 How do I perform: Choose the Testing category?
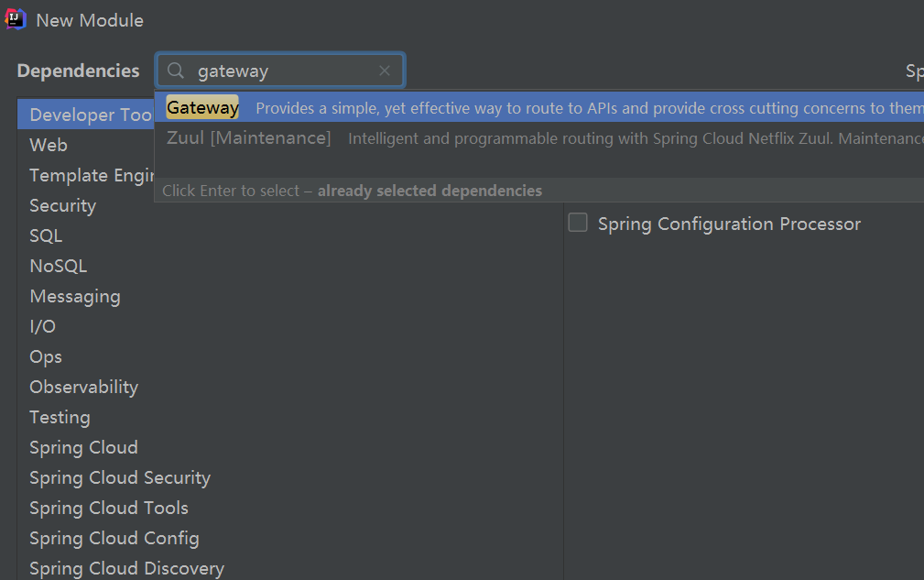[x=60, y=417]
